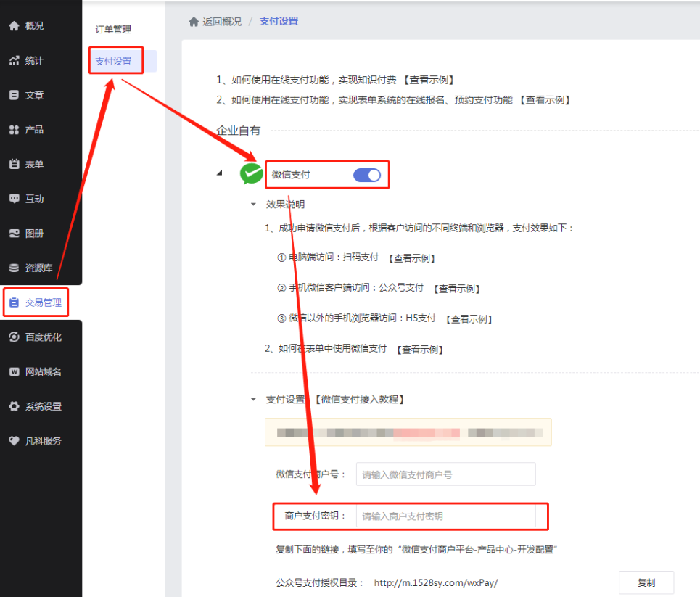Focus the 商户支付密钥 input field
This screenshot has width=700, height=597.
point(445,516)
